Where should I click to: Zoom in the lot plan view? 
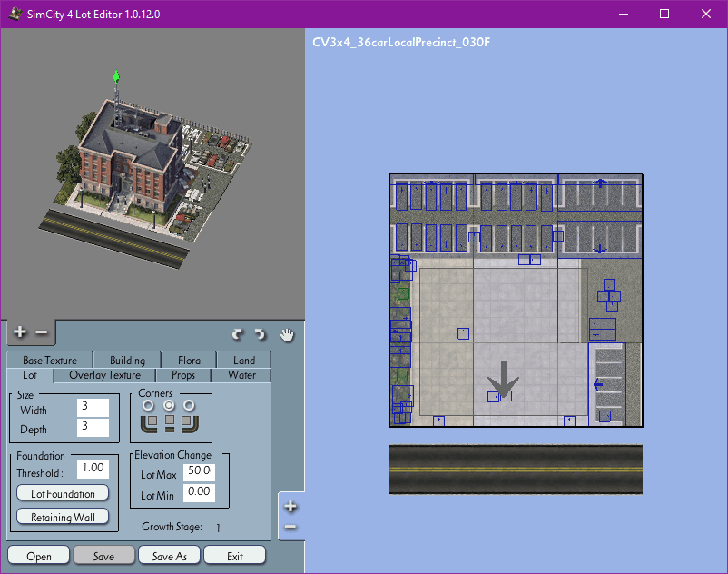[x=290, y=507]
